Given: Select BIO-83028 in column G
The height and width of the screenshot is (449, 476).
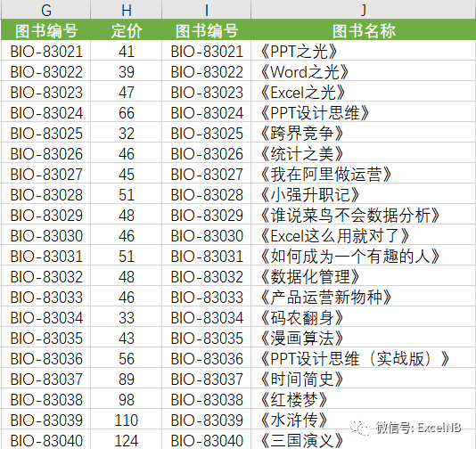Looking at the screenshot, I should tap(45, 194).
